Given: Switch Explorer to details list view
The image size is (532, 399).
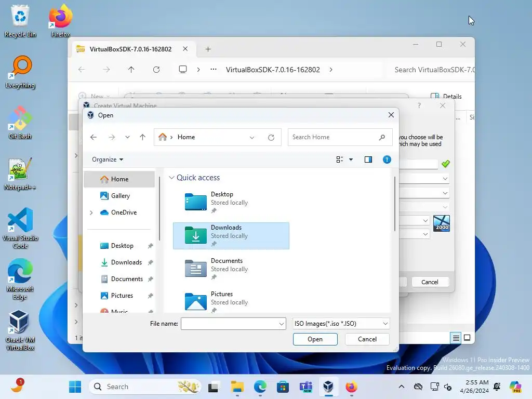Looking at the screenshot, I should tap(456, 338).
